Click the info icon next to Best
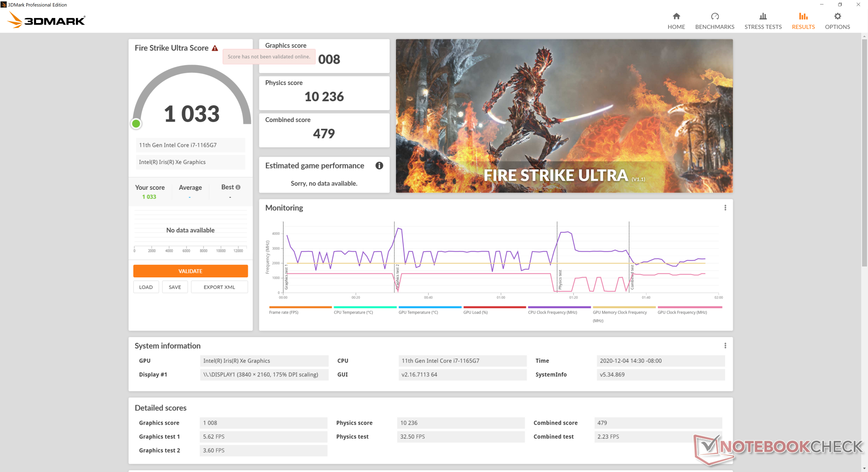The width and height of the screenshot is (868, 472). click(238, 187)
